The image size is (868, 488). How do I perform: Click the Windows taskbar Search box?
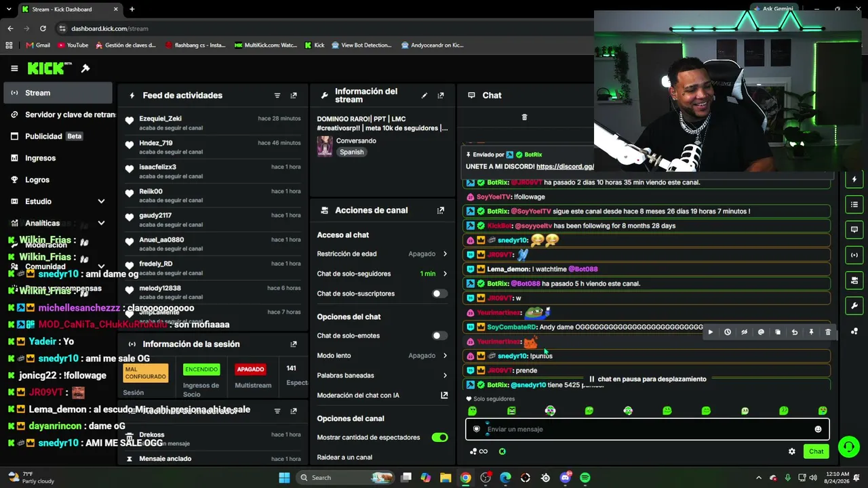click(347, 478)
